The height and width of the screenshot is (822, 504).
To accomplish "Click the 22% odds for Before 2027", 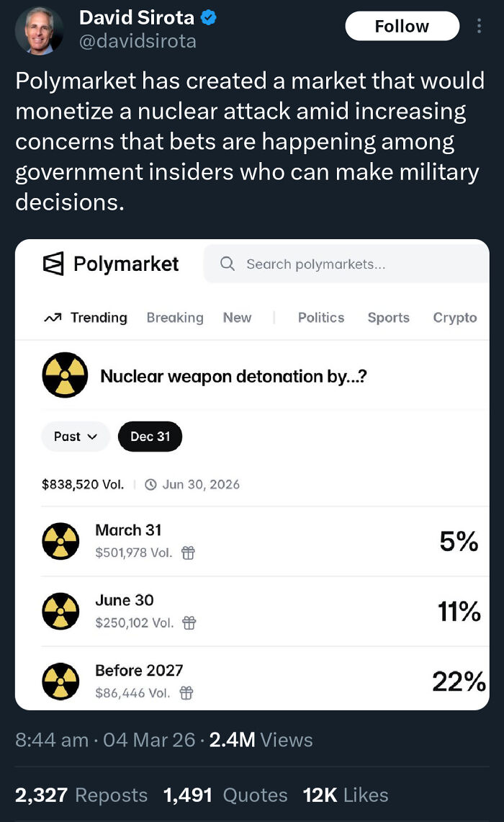I will 459,680.
